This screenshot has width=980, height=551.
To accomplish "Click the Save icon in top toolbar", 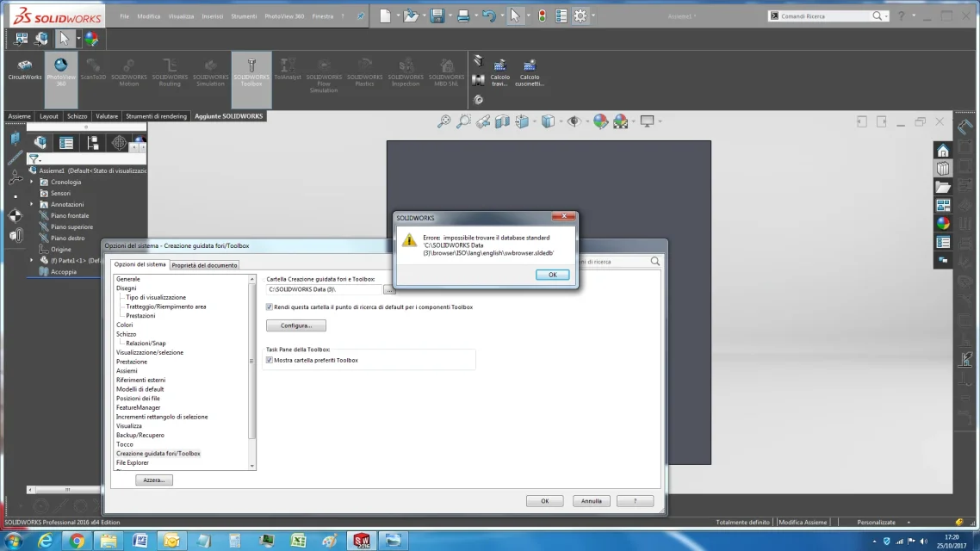I will pyautogui.click(x=437, y=16).
